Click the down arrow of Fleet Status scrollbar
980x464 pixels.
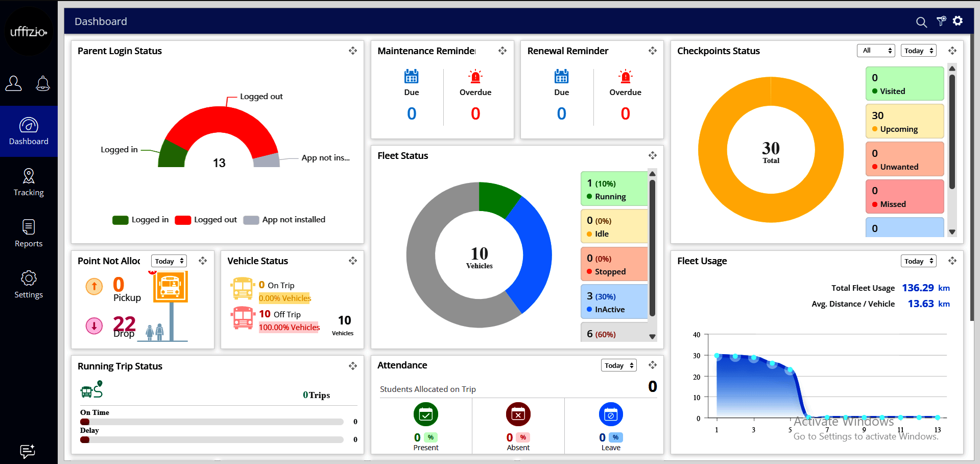click(652, 337)
